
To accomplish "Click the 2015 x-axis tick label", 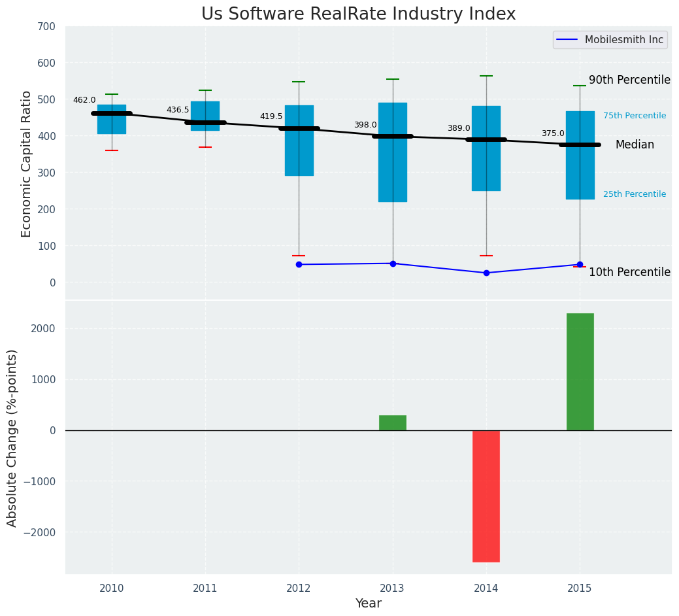I will click(x=580, y=589).
